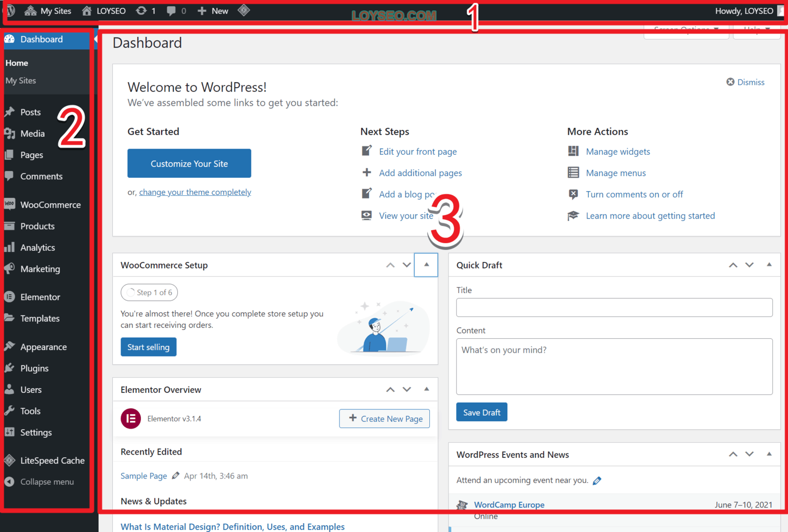Screen dimensions: 788x532
Task: Click the LiteSpeed diamond icon in admin bar
Action: pos(244,10)
